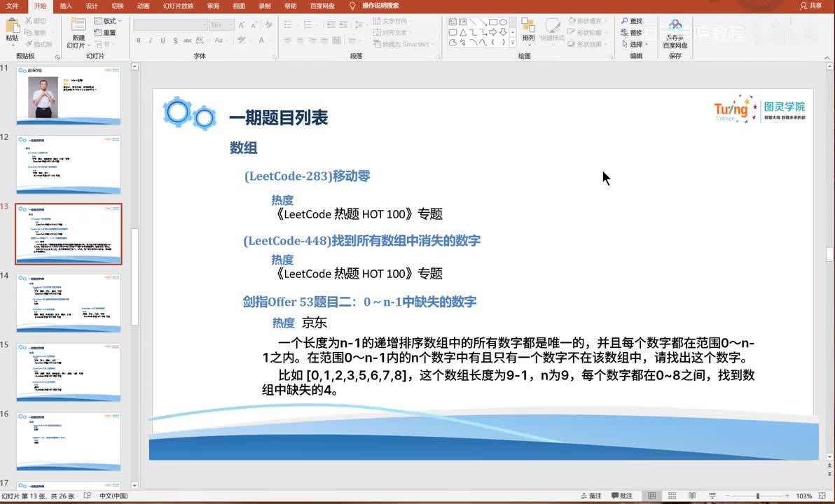This screenshot has height=504, width=835.
Task: Click the Decrease Font Size icon
Action: pos(254,25)
